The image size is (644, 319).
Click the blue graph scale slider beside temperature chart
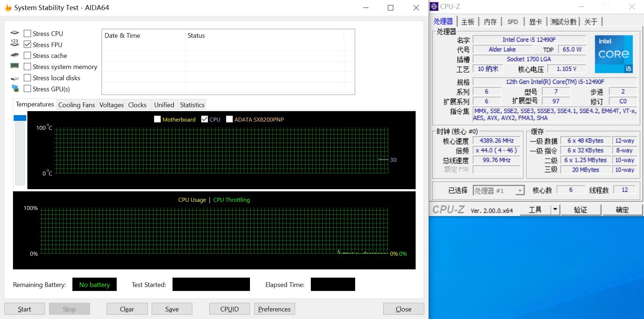(x=20, y=118)
